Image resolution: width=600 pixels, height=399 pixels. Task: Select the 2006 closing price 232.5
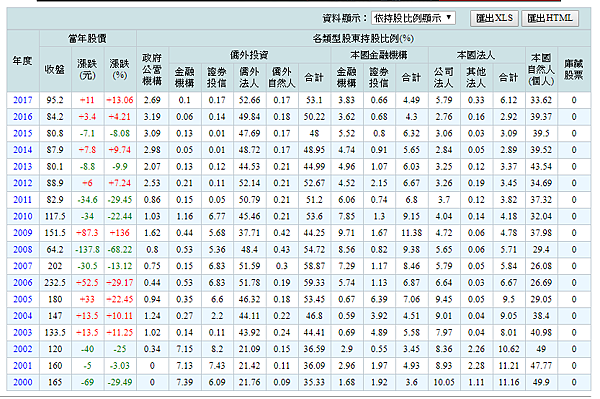click(x=55, y=283)
